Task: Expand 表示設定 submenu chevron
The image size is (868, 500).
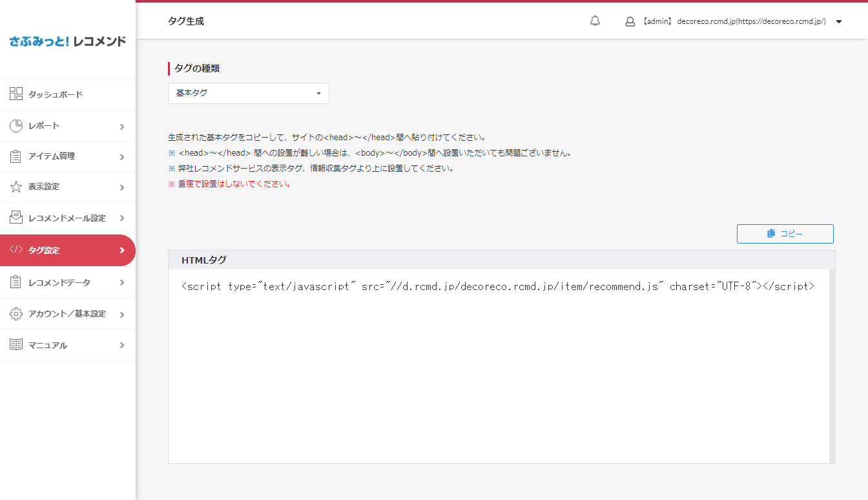Action: click(x=122, y=187)
